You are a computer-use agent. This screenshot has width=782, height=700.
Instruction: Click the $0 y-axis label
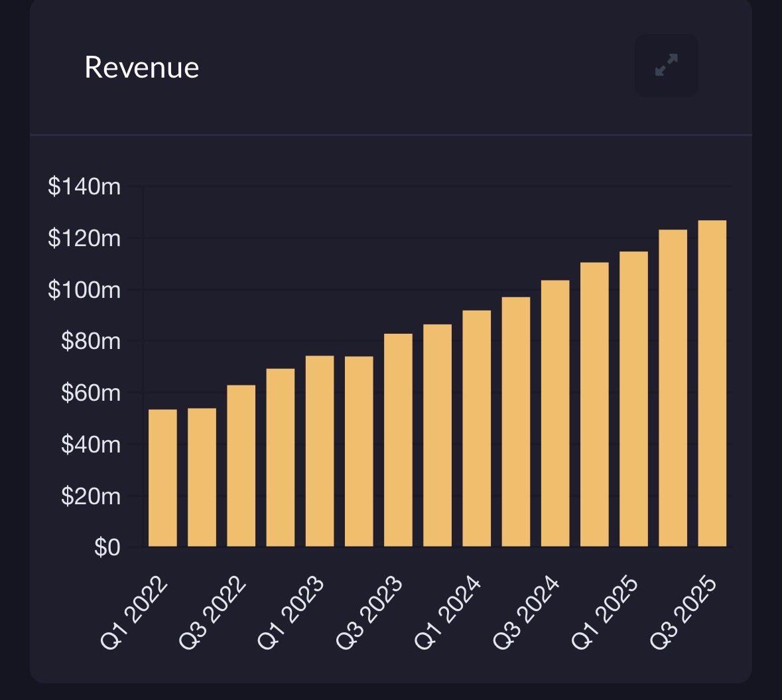(106, 547)
